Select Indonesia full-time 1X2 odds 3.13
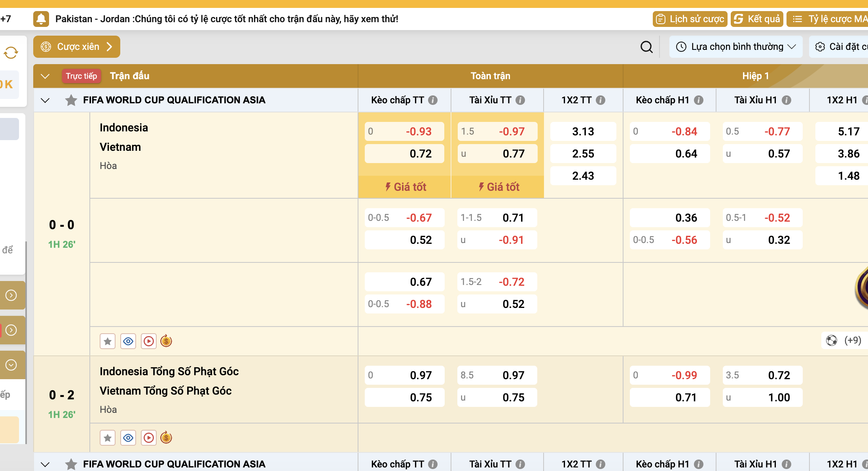 point(583,131)
